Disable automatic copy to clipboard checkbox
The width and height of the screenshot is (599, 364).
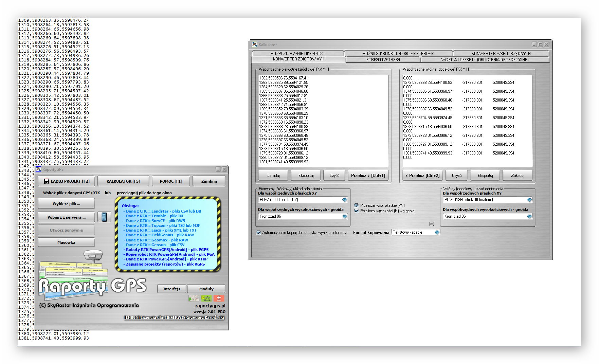click(259, 233)
